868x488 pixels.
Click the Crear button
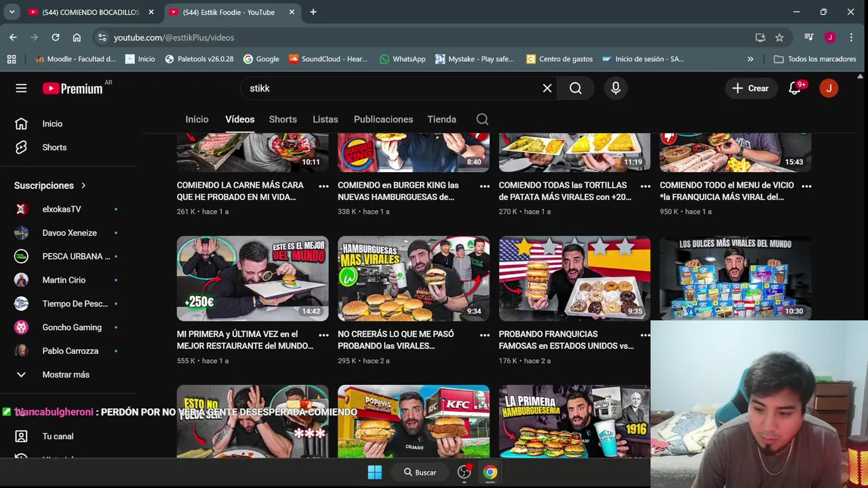tap(750, 88)
